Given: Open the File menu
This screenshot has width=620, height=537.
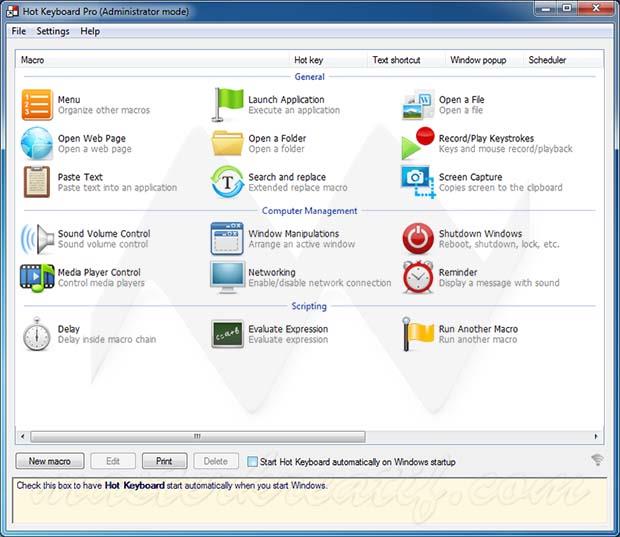Looking at the screenshot, I should pos(19,31).
